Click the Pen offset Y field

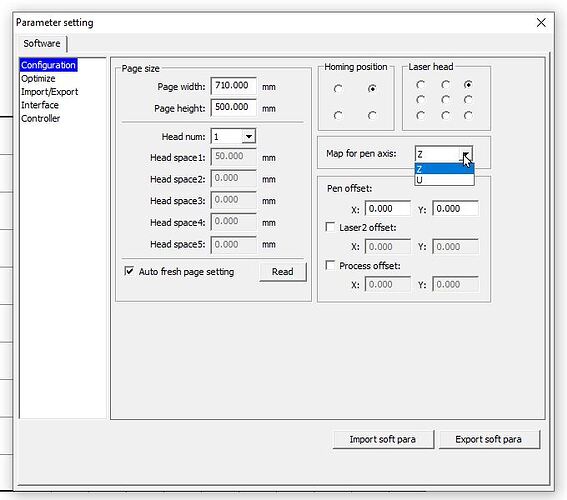[x=455, y=209]
